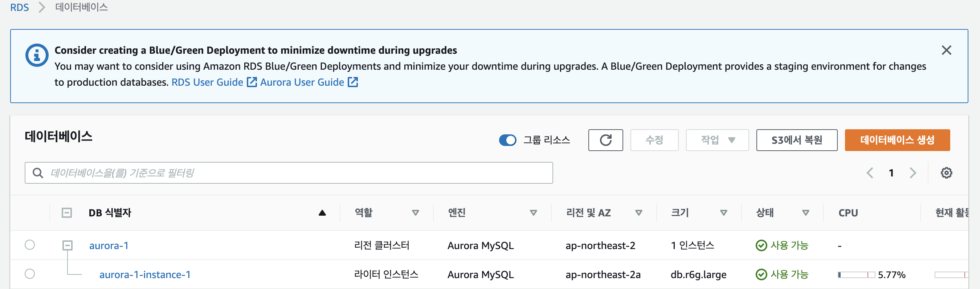
Task: Click the S3에서 복원 button
Action: coord(797,140)
